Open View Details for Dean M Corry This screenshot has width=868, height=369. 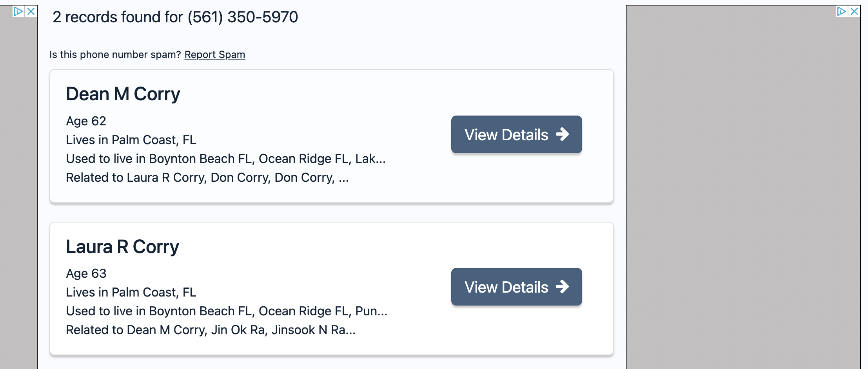click(x=516, y=134)
